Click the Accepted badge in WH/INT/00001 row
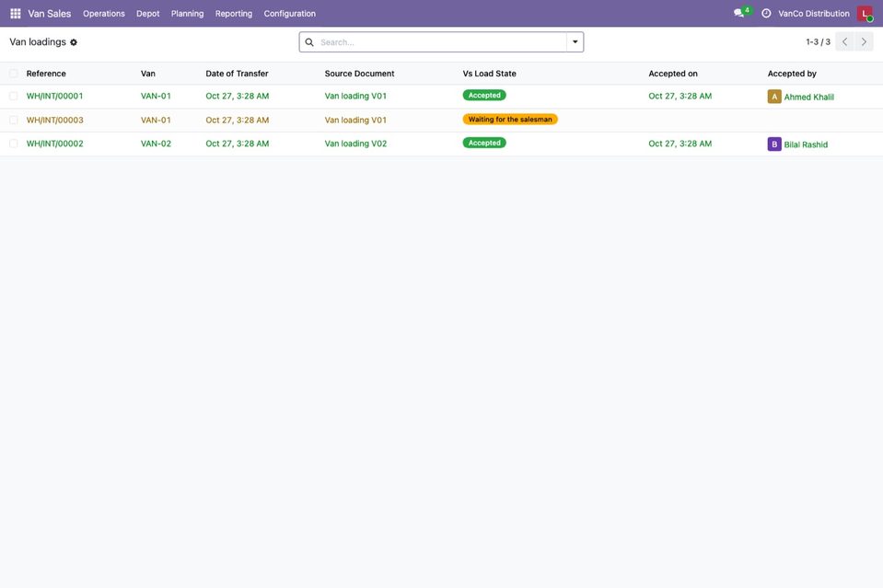Image resolution: width=883 pixels, height=588 pixels. (484, 96)
